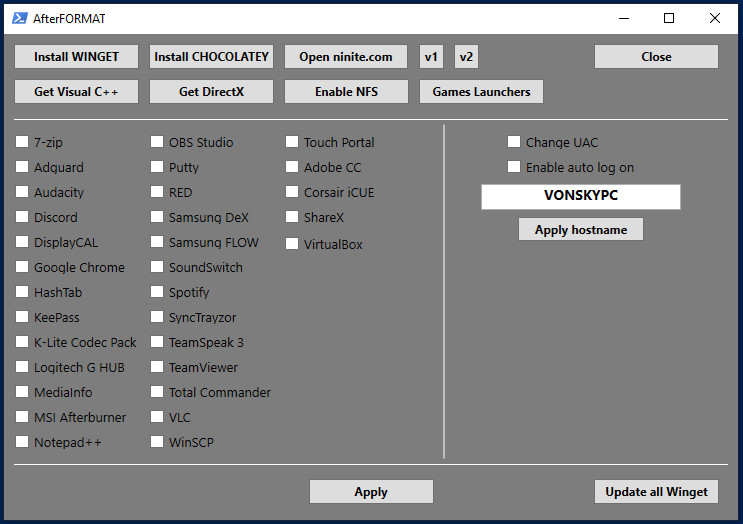Tick the HashTab checkbox

pyautogui.click(x=22, y=292)
